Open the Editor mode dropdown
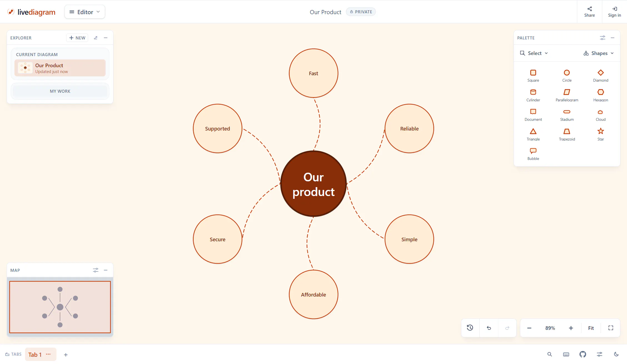 [x=85, y=12]
